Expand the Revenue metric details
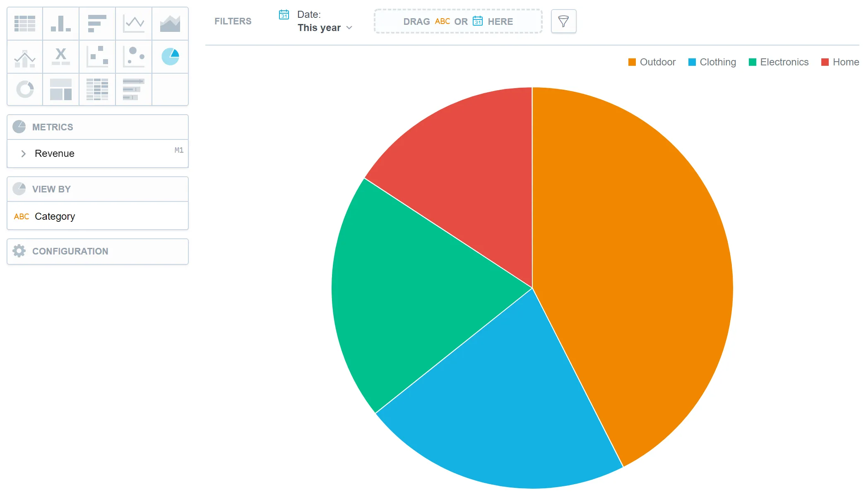Image resolution: width=866 pixels, height=504 pixels. click(24, 154)
